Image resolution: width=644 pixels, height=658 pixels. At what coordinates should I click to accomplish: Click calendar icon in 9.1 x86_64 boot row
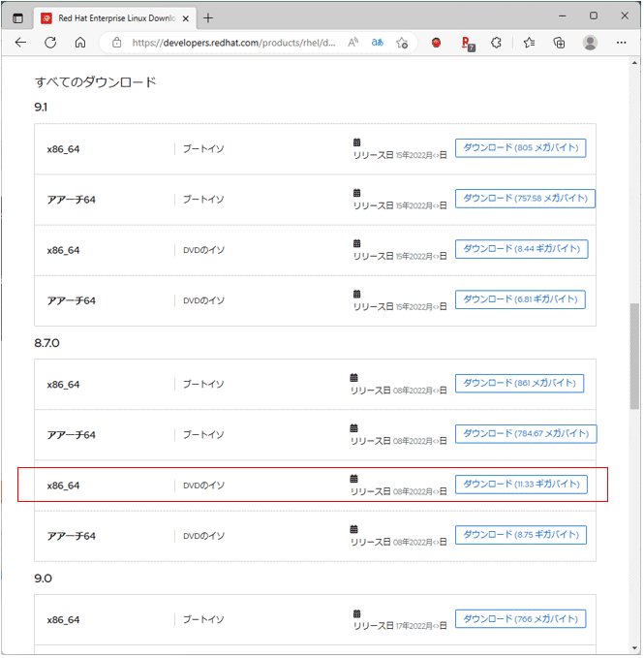click(356, 142)
